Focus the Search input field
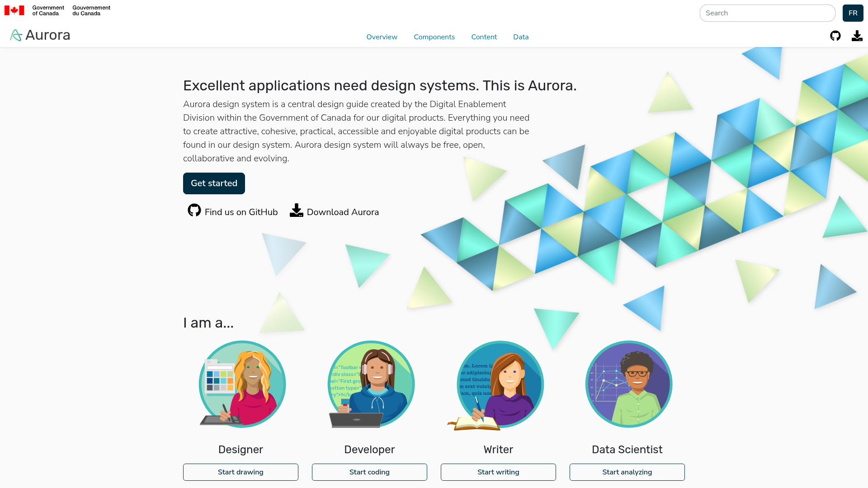The width and height of the screenshot is (868, 488). pyautogui.click(x=768, y=13)
